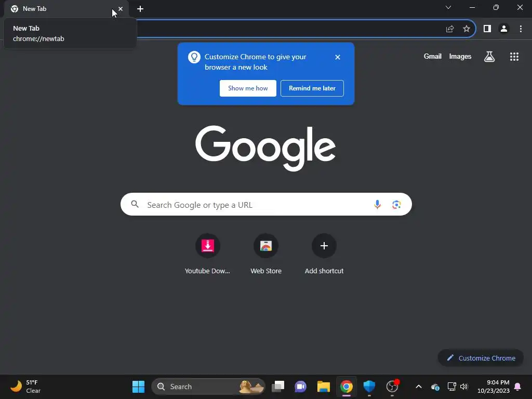Click Remind me later button
Screen dimensions: 532x399
(312, 88)
